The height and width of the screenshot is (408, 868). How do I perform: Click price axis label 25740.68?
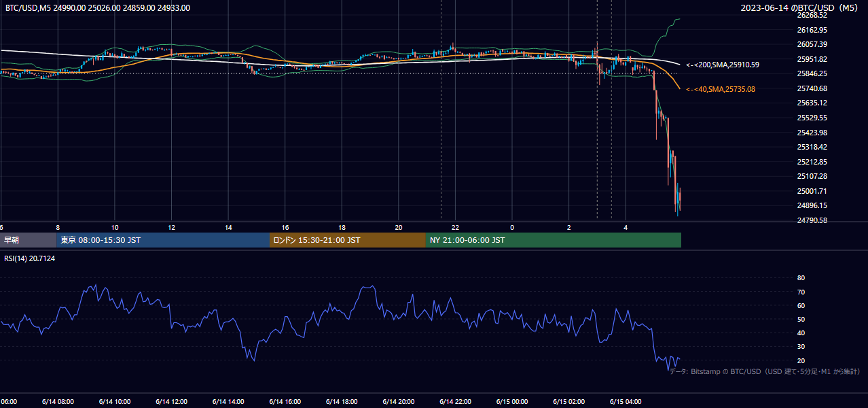click(x=812, y=88)
